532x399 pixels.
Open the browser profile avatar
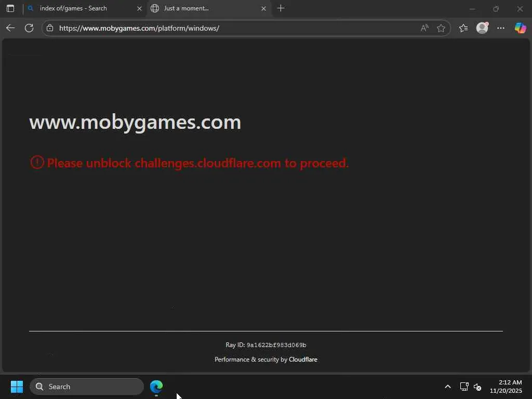482,28
